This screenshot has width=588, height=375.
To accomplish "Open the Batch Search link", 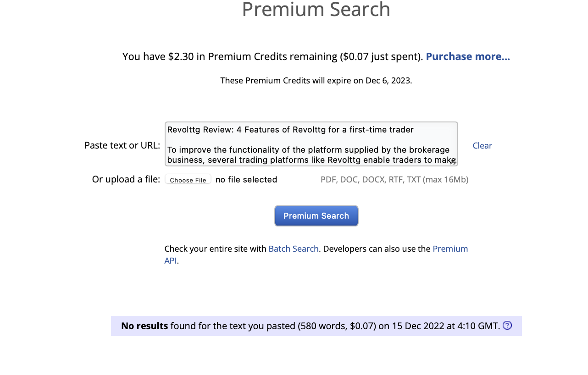I will 294,249.
